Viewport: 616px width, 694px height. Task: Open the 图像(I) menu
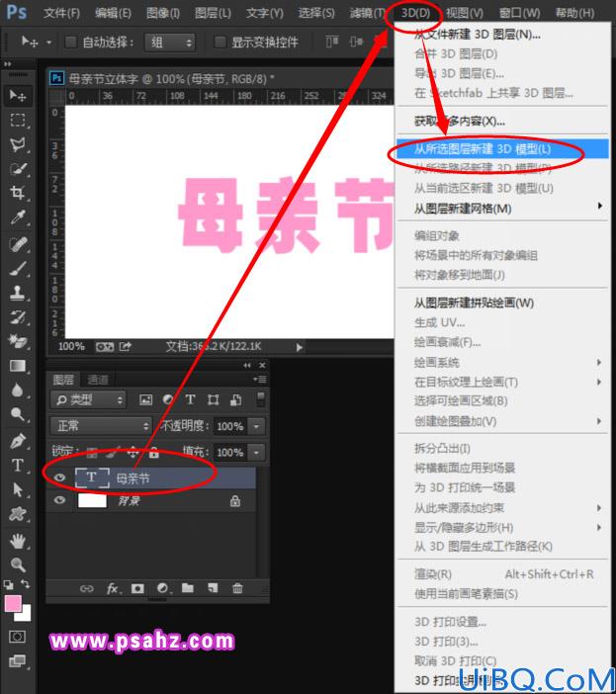[x=163, y=13]
